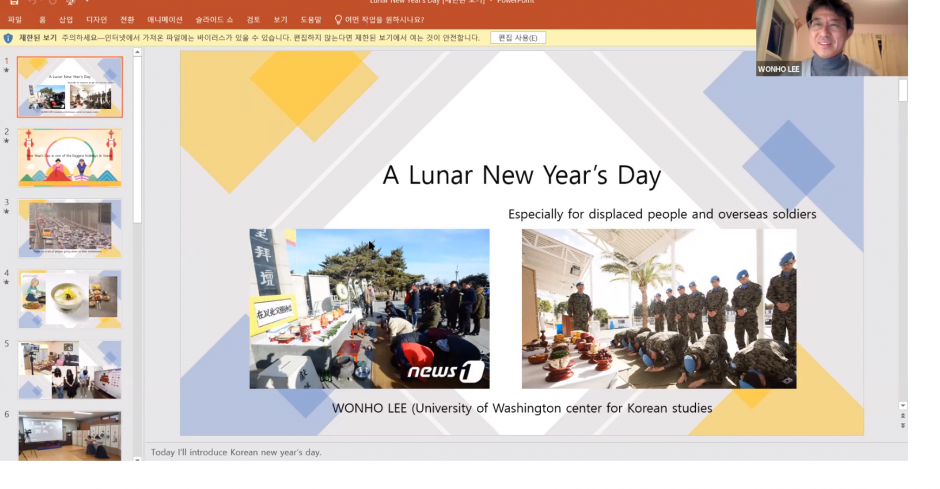Click the main slide vertical scrollbar thumb
This screenshot has height=489, width=940.
pyautogui.click(x=903, y=90)
